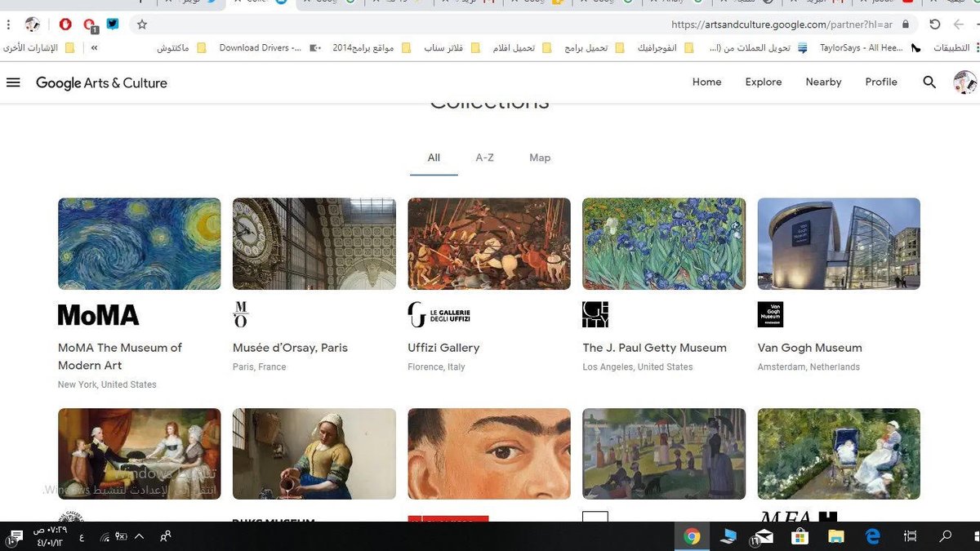This screenshot has height=551, width=980.
Task: Open the garden with baby carriage thumbnail
Action: coord(839,454)
